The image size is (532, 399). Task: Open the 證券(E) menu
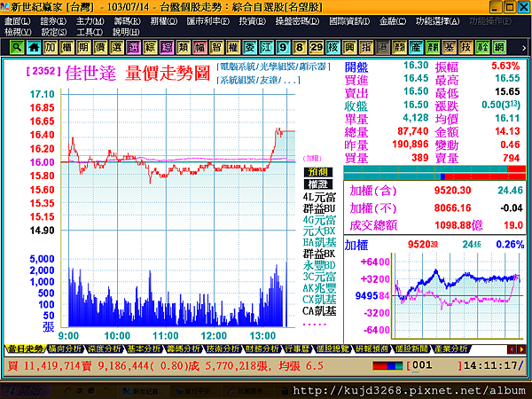point(53,21)
